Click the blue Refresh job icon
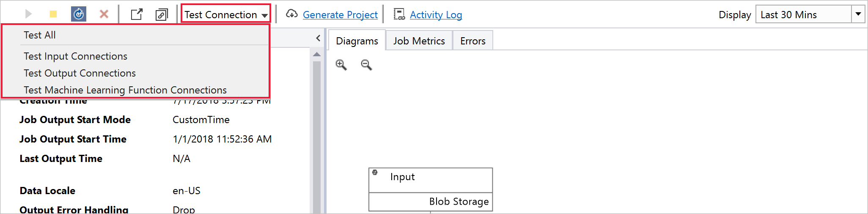The image size is (868, 214). coord(79,14)
